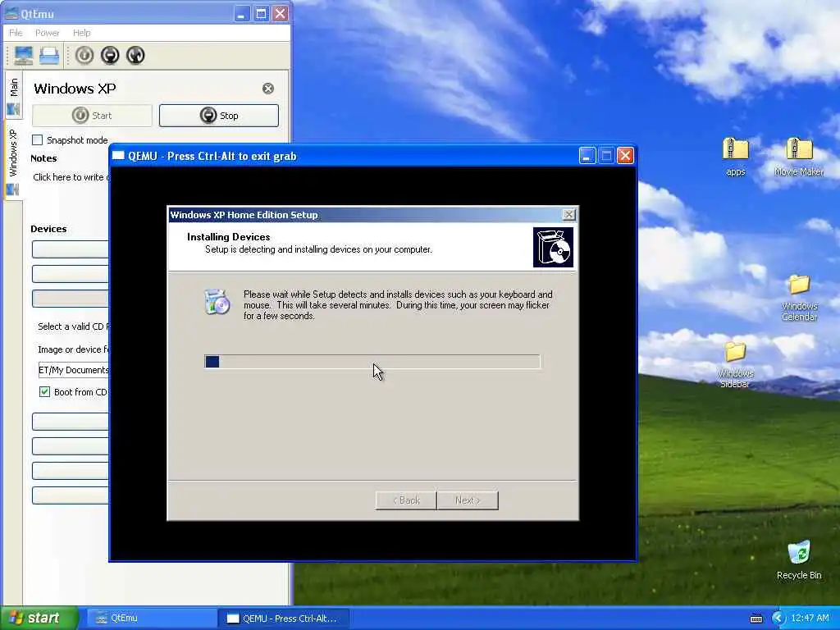Click the open machine drive icon in QtEmu toolbar

pos(49,55)
